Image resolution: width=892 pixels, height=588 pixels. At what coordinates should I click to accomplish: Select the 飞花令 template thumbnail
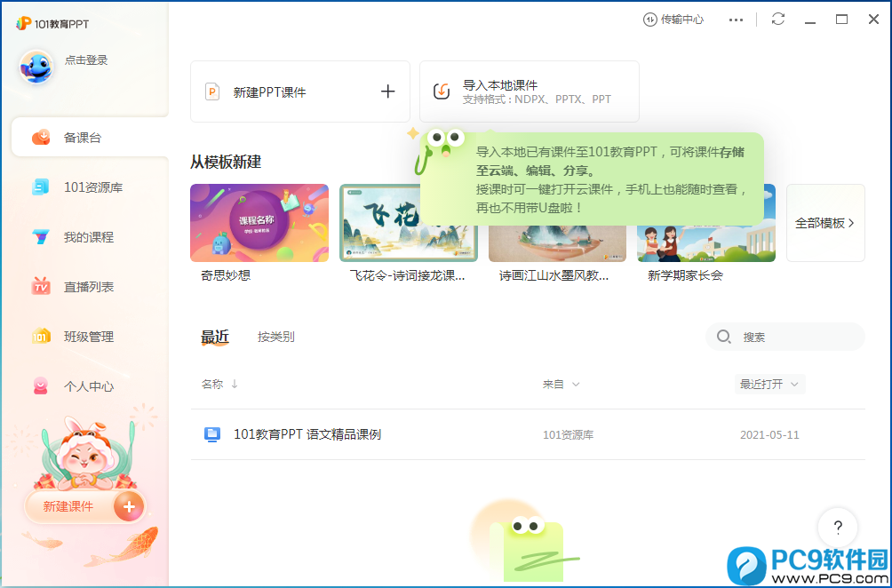tap(409, 223)
